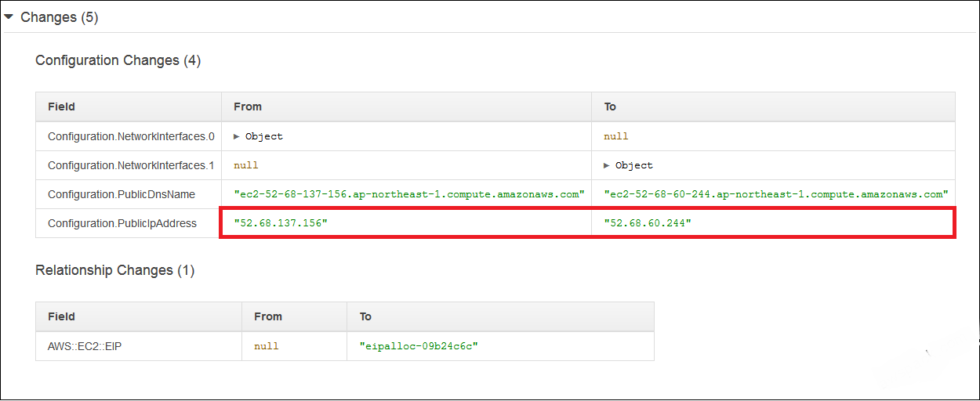Click new DNS name ec2-52-68-60-244 value
This screenshot has height=401, width=980.
(x=776, y=194)
